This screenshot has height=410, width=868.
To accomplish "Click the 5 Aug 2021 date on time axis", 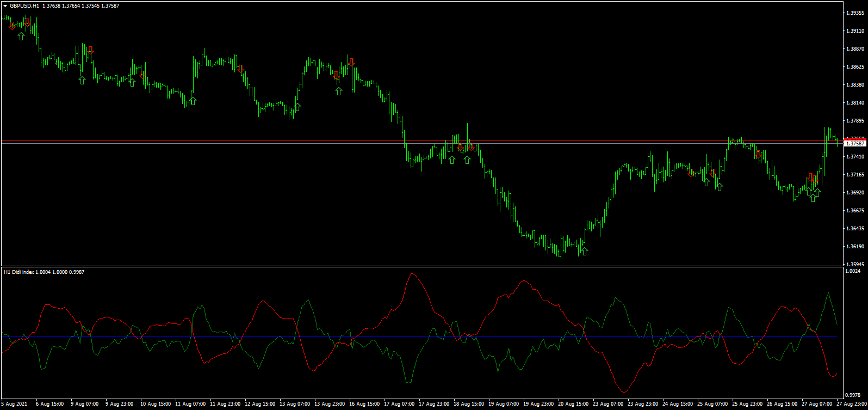I will [14, 405].
